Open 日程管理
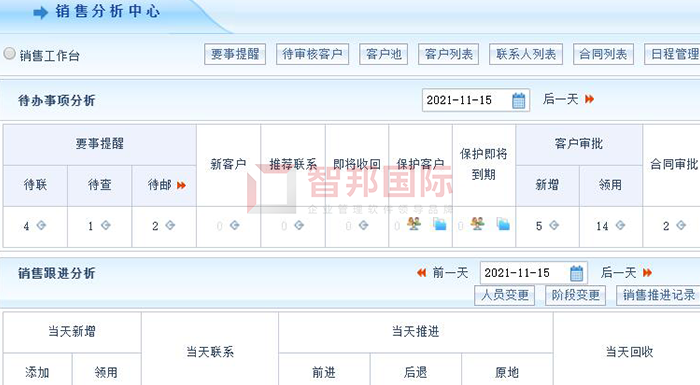The width and height of the screenshot is (700, 385). (672, 54)
